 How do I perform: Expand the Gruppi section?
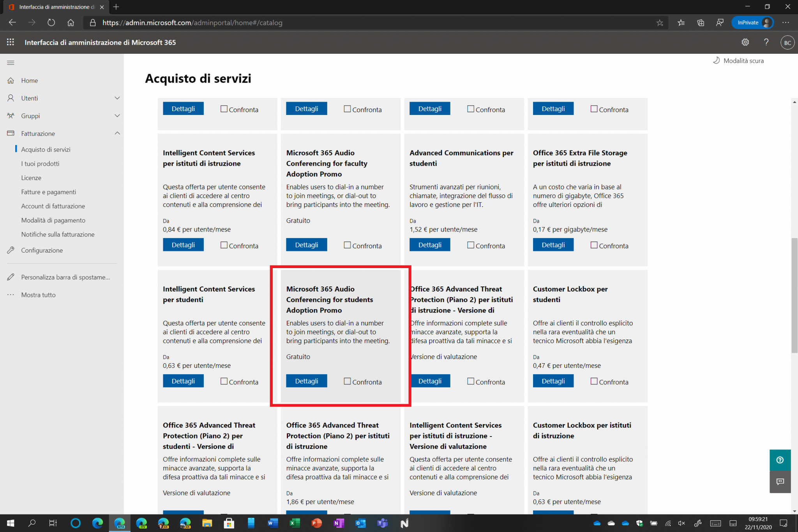[x=117, y=116]
